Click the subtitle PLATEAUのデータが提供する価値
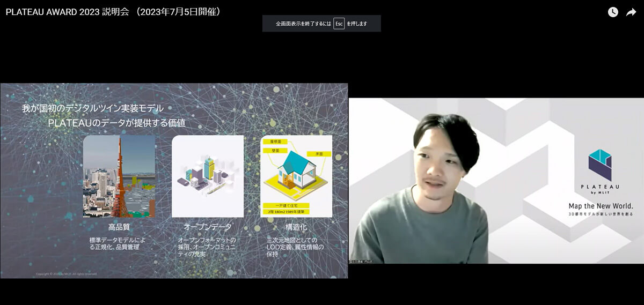Screen dimensions: 644x305 point(116,123)
